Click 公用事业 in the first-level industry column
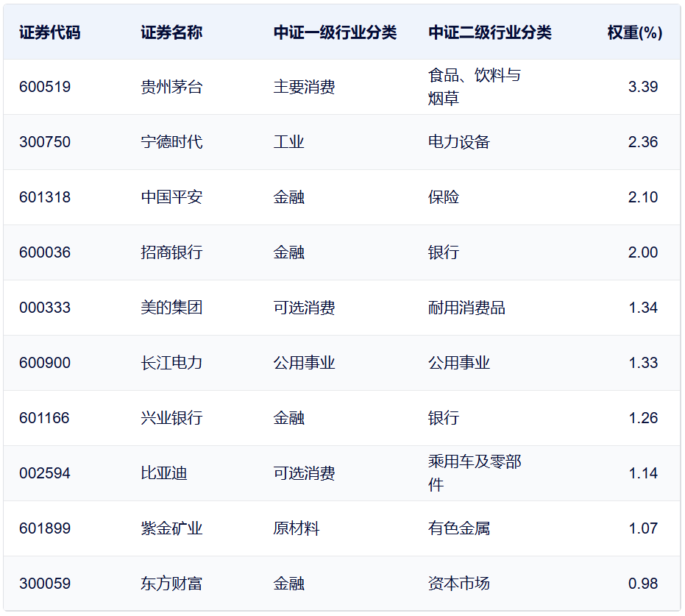Image resolution: width=685 pixels, height=616 pixels. coord(304,363)
